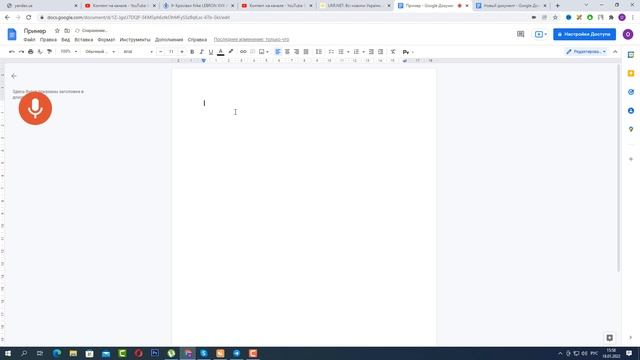This screenshot has width=640, height=360.
Task: Print the document using printer icon
Action: point(31,52)
